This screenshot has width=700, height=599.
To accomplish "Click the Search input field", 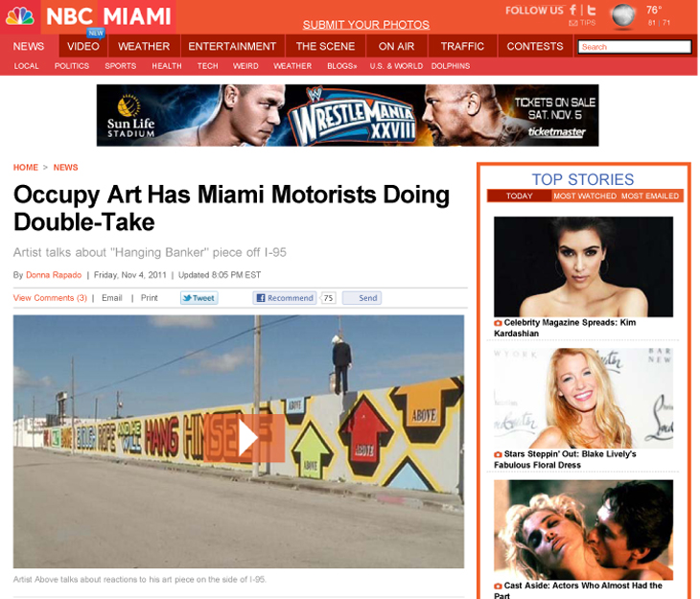I will (x=635, y=47).
